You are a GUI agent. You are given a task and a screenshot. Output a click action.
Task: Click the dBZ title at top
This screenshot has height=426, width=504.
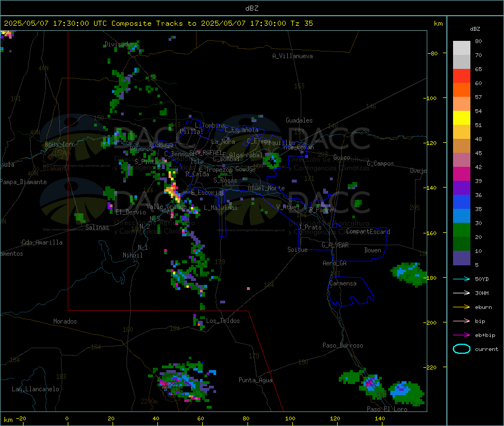[x=251, y=8]
